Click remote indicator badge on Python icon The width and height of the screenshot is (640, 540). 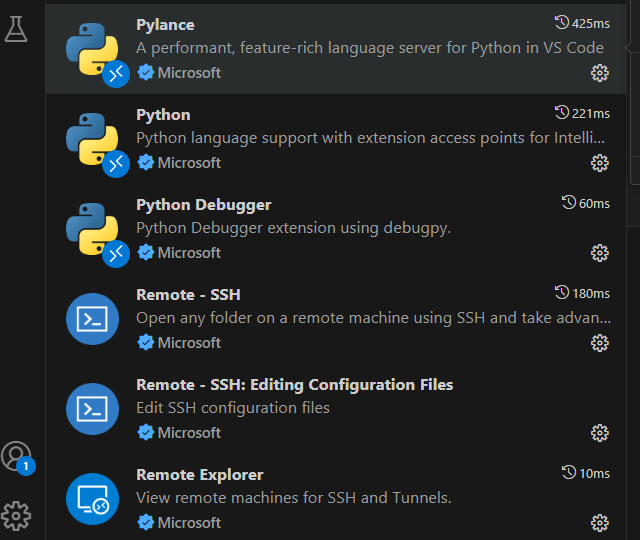click(116, 164)
